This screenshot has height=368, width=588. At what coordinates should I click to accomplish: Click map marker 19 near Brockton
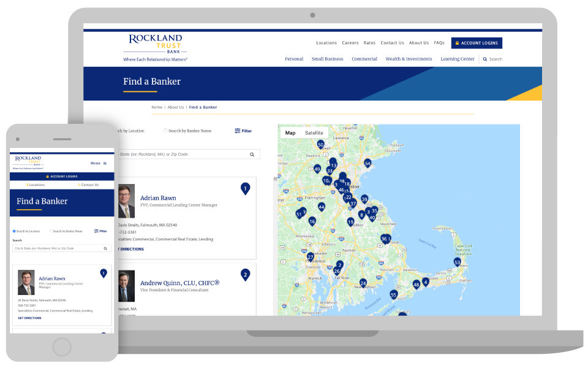pyautogui.click(x=350, y=222)
